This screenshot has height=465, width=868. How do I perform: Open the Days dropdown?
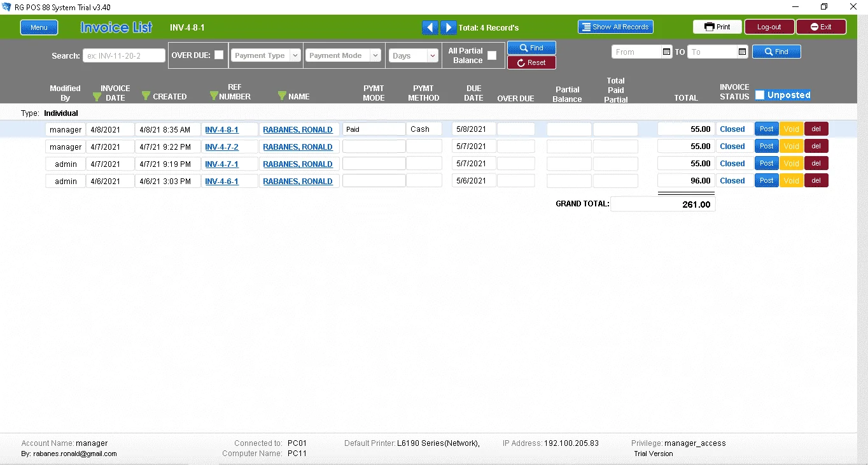414,55
